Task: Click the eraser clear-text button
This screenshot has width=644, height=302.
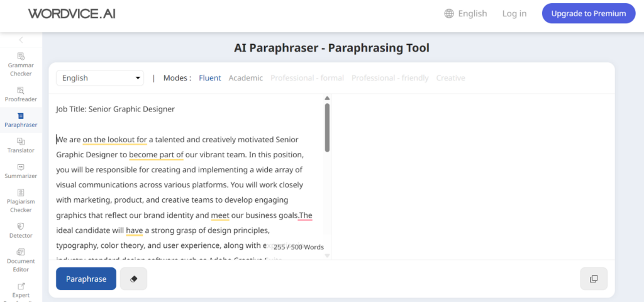Action: [x=133, y=279]
